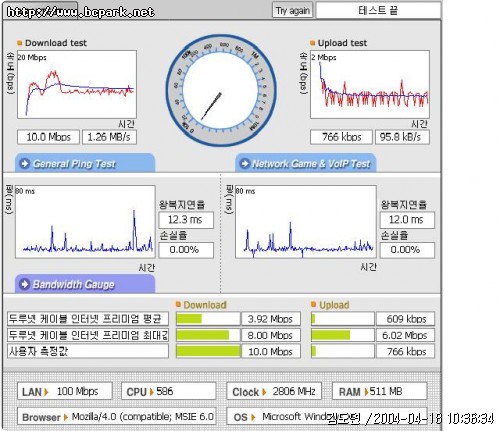Click the orange arrow next to CPU
The width and height of the screenshot is (500, 431).
click(x=152, y=392)
